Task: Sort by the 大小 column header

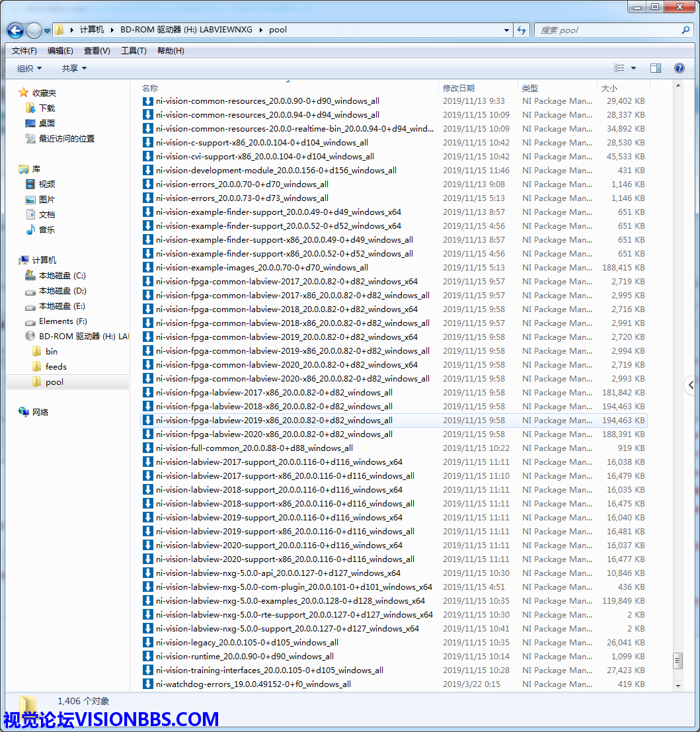Action: (x=609, y=88)
